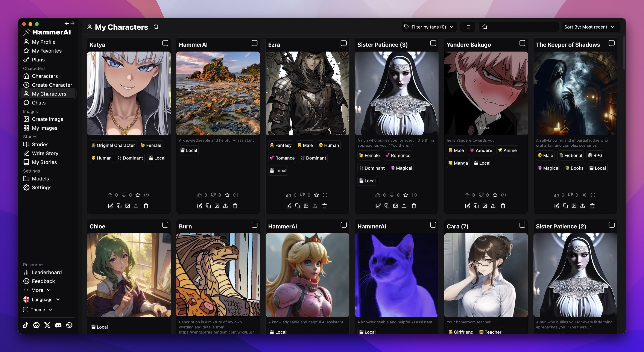Duplicate the Katya character with copy icon
Screen dimensions: 644x352
point(119,206)
